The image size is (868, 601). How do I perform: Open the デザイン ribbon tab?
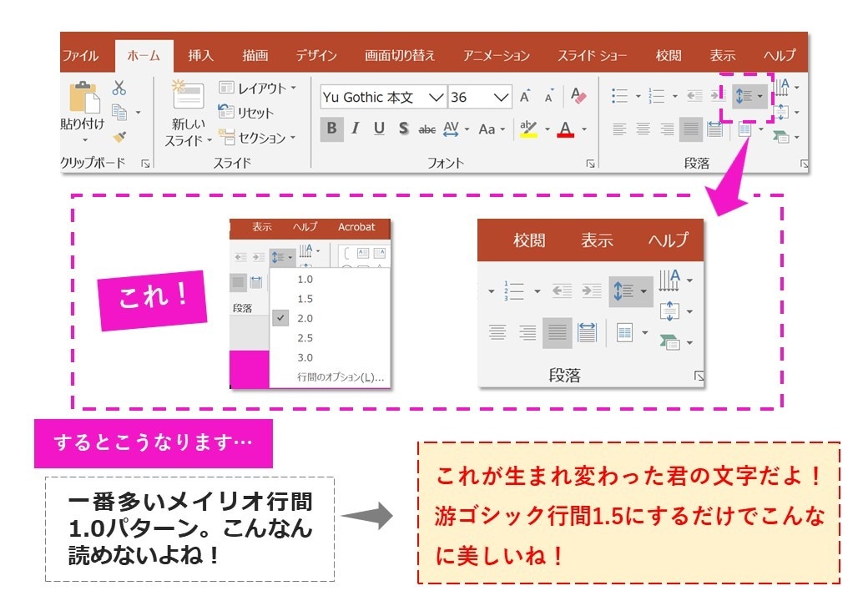pyautogui.click(x=316, y=55)
